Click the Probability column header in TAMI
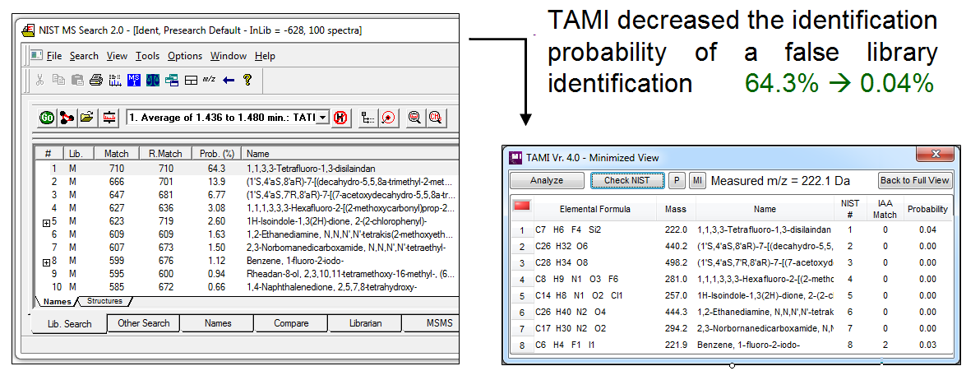The width and height of the screenshot is (980, 380). tap(927, 210)
